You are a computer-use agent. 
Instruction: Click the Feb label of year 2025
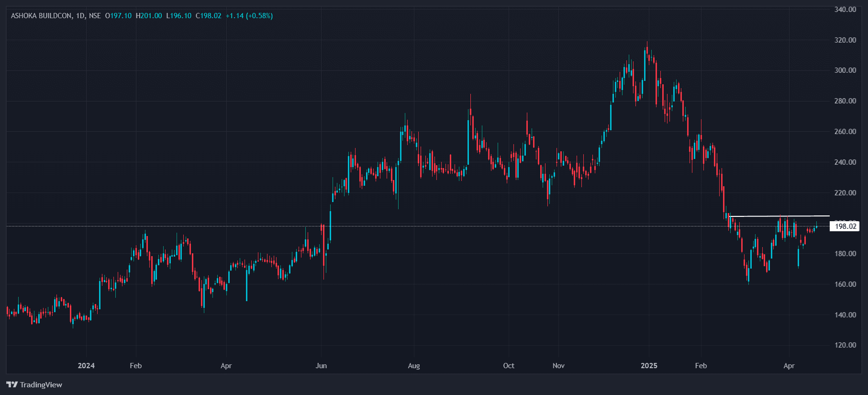701,366
